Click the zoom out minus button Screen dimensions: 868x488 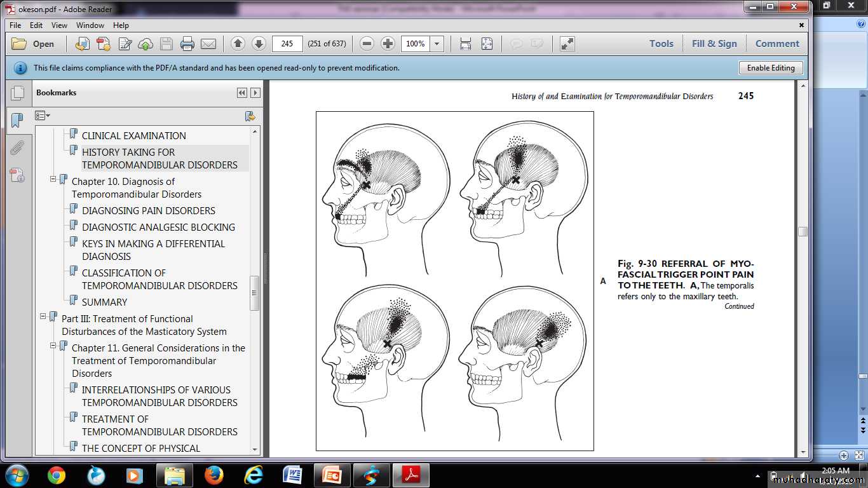367,44
